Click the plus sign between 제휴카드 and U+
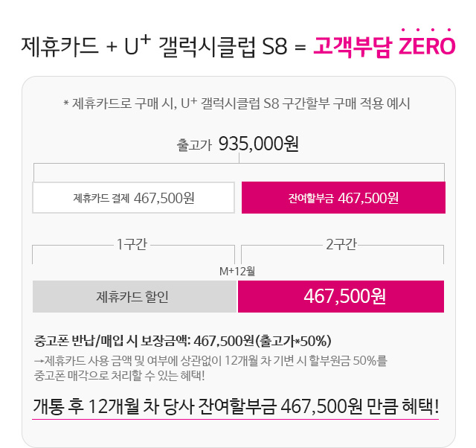 [x=112, y=47]
